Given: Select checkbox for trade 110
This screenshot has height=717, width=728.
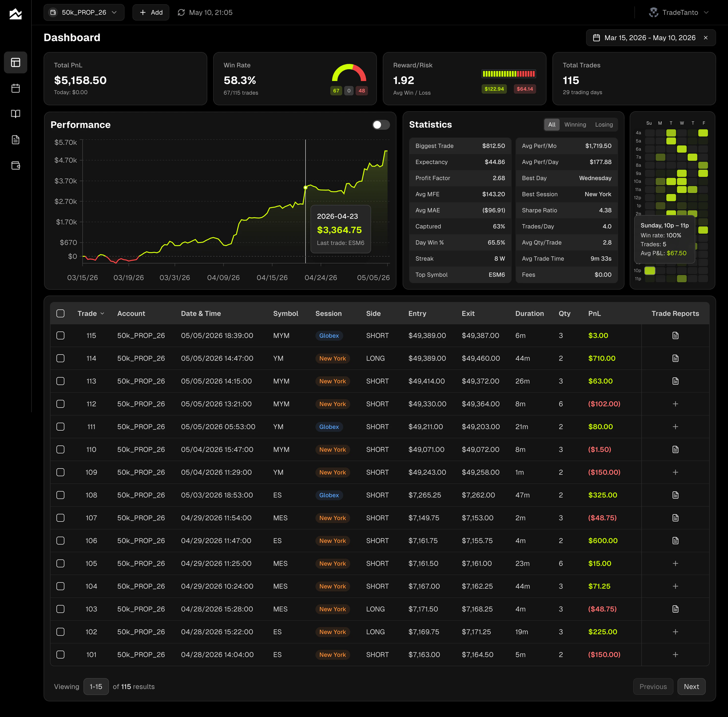Looking at the screenshot, I should click(x=60, y=449).
